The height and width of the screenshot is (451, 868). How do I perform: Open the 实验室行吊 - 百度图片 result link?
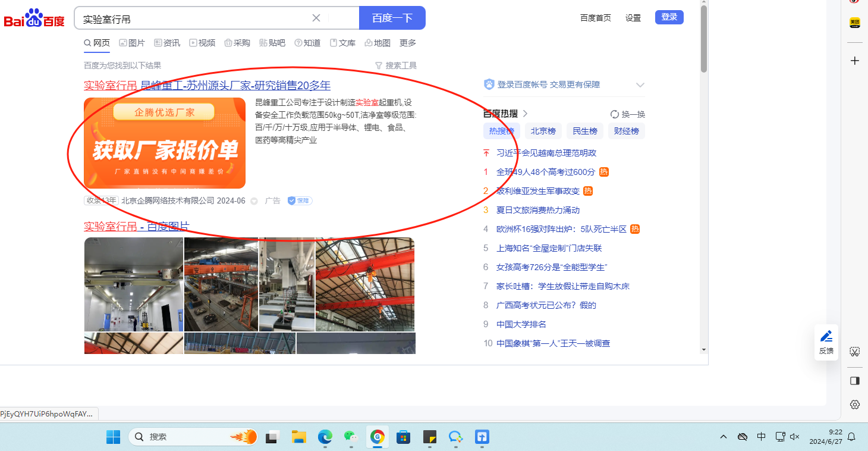point(137,226)
